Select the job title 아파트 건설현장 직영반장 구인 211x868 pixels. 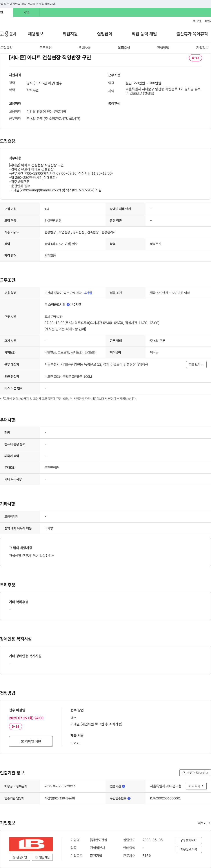tap(50, 58)
